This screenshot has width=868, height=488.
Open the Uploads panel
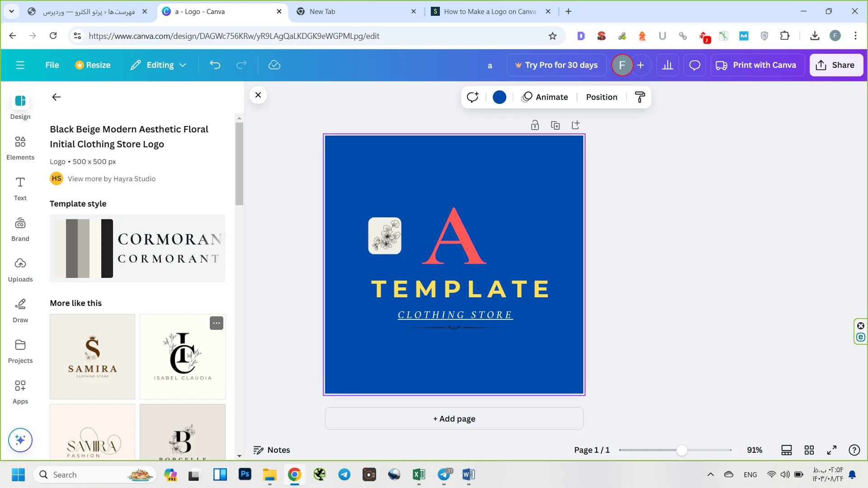coord(20,270)
